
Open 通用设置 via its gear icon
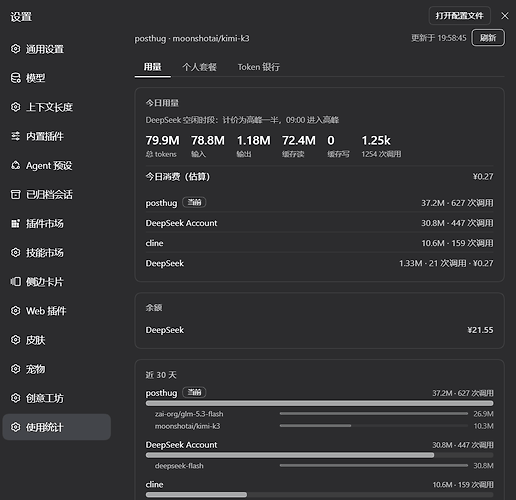15,49
